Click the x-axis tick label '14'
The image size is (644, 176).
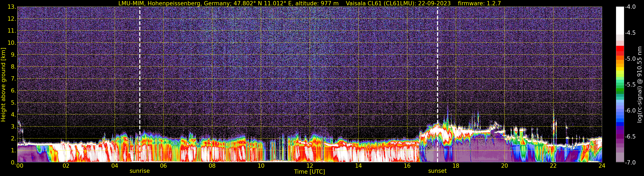[x=358, y=166]
